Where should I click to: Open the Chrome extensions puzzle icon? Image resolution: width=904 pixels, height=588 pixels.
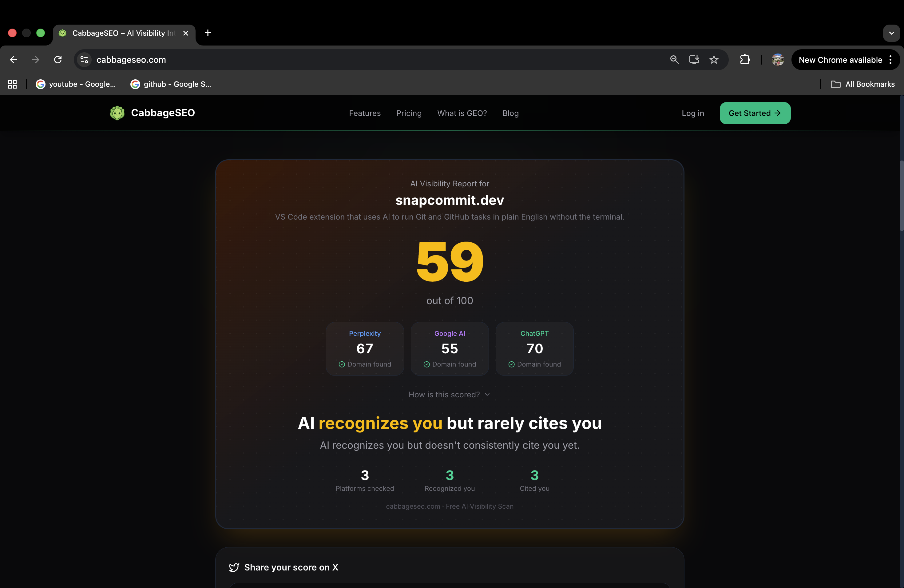745,60
